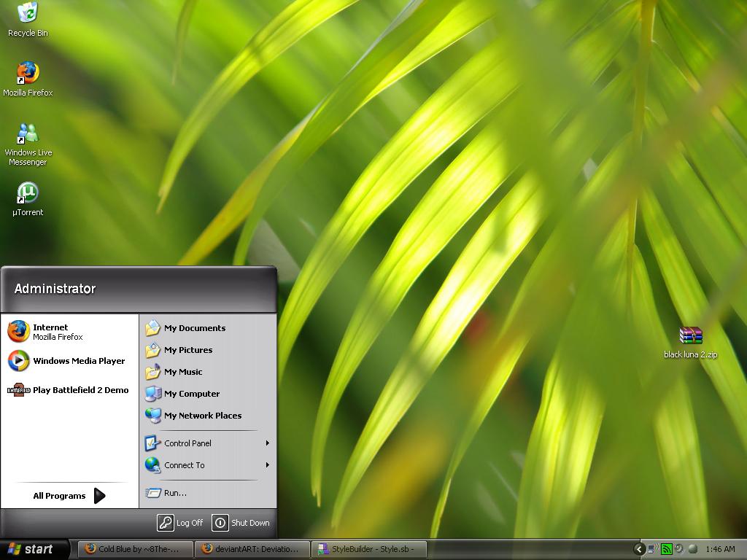Screen dimensions: 747x560
Task: Click the gray sphere tray icon
Action: pyautogui.click(x=693, y=549)
